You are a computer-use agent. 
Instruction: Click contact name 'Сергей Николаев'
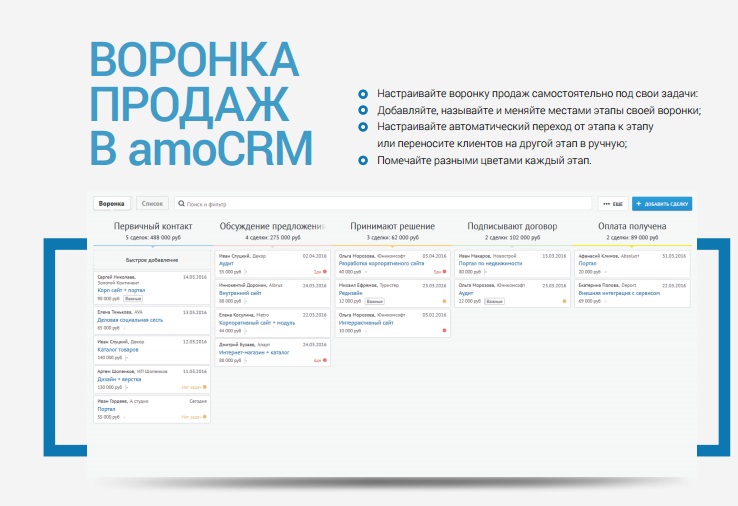pos(116,277)
